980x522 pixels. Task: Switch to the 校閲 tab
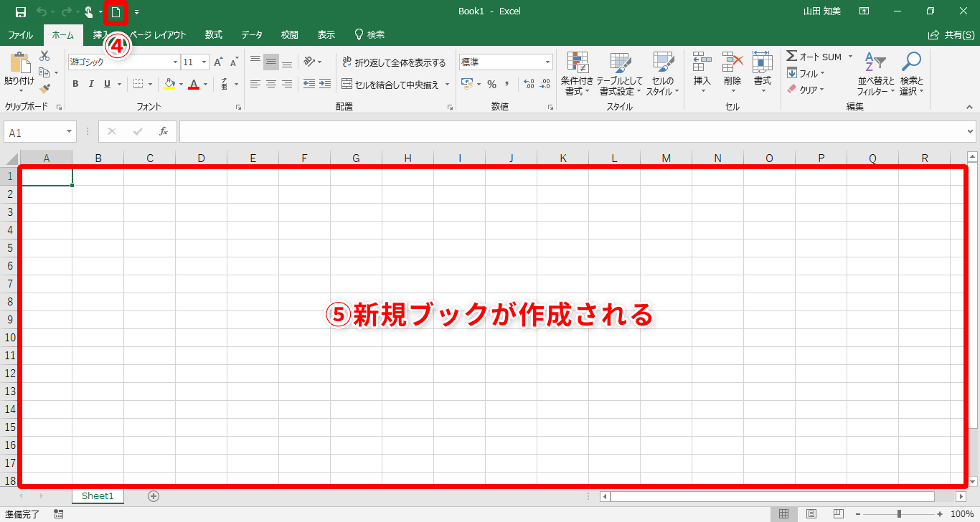tap(290, 34)
